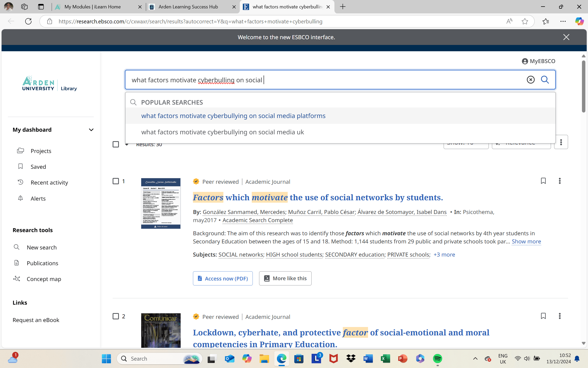Tick checkbox for result 1
588x368 pixels.
pos(116,181)
